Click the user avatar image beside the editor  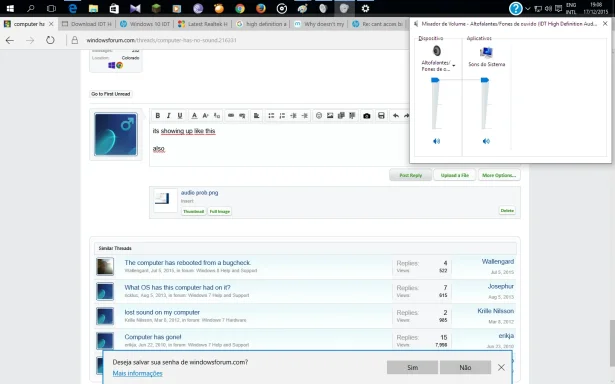point(116,134)
